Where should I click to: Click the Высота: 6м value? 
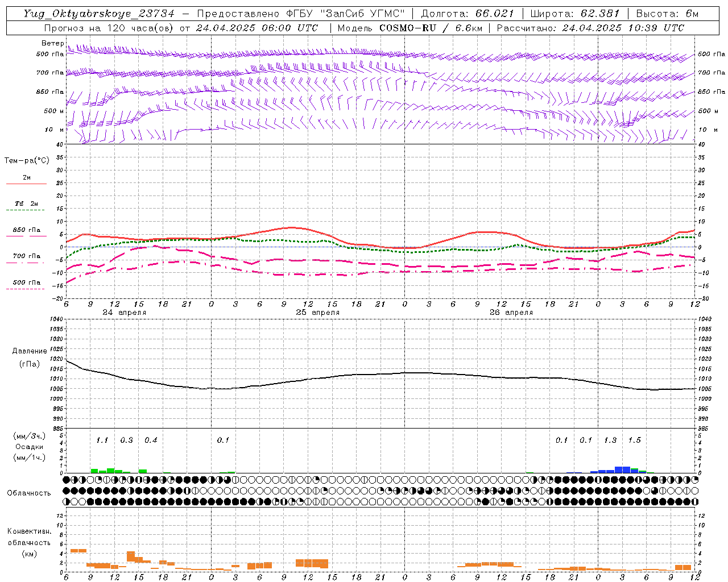[x=667, y=14]
